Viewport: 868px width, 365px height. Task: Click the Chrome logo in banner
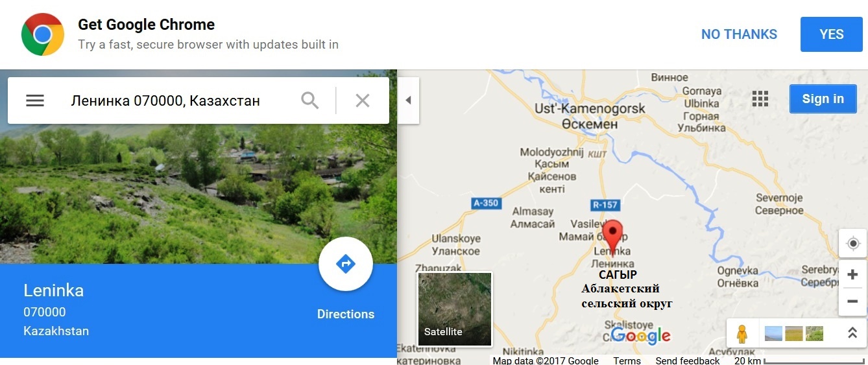point(43,34)
